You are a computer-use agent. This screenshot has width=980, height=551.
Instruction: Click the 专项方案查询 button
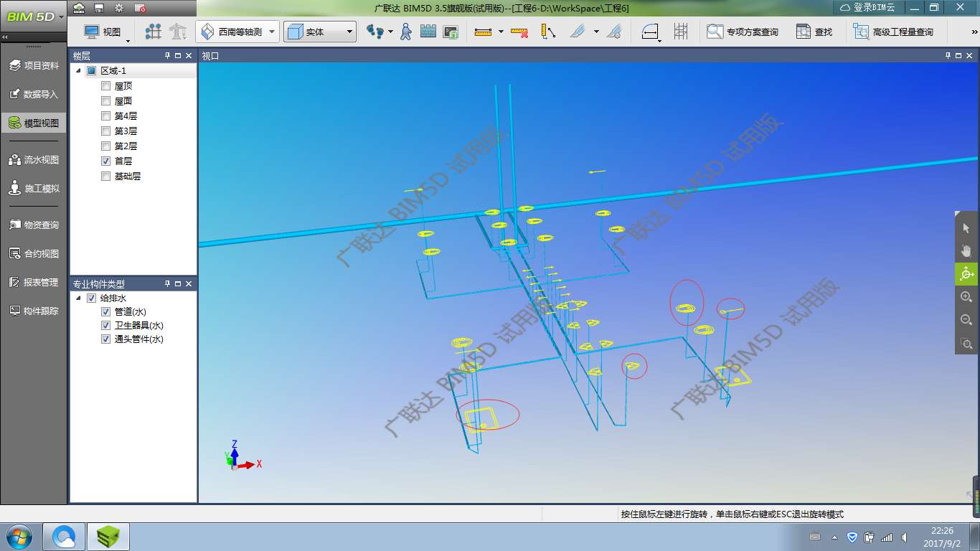(743, 32)
